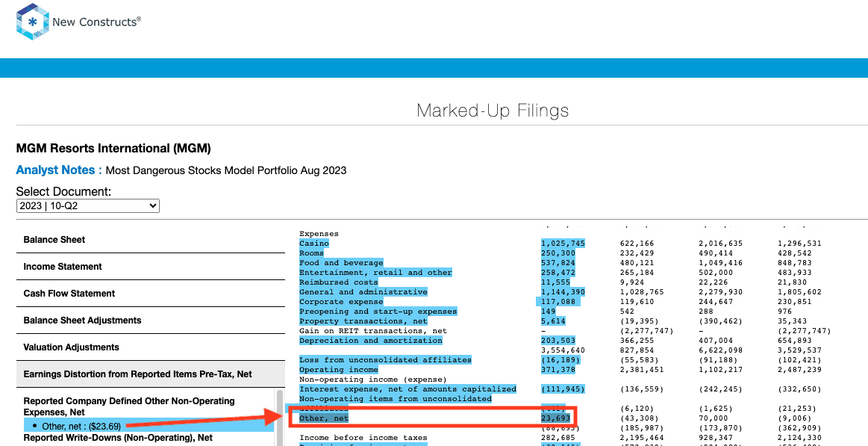This screenshot has width=868, height=446.
Task: Open the Most Dangerous Stocks Model Portfolio link
Action: 226,170
